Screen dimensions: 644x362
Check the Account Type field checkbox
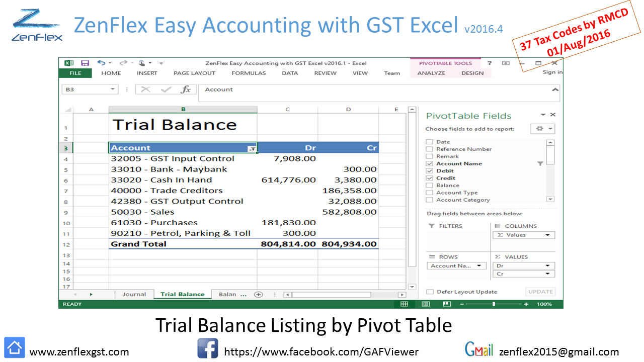[x=429, y=193]
